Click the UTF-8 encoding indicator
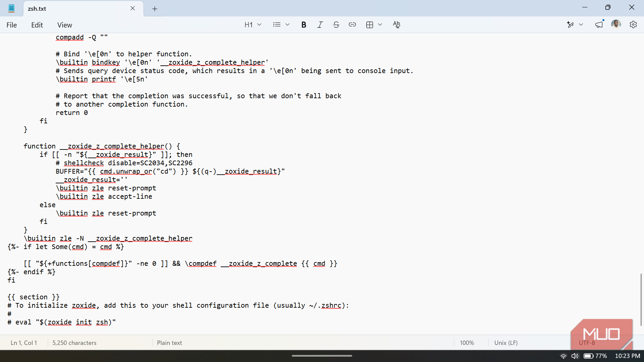 coord(587,343)
